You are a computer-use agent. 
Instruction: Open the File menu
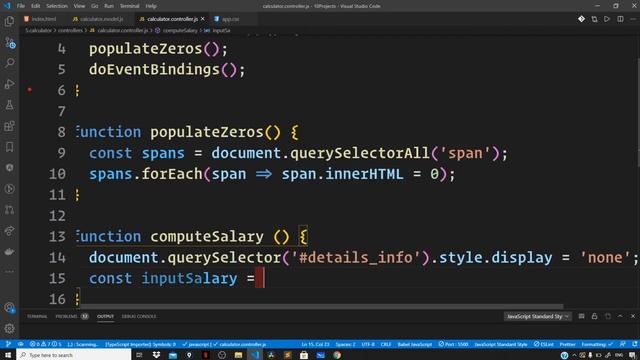(x=21, y=6)
